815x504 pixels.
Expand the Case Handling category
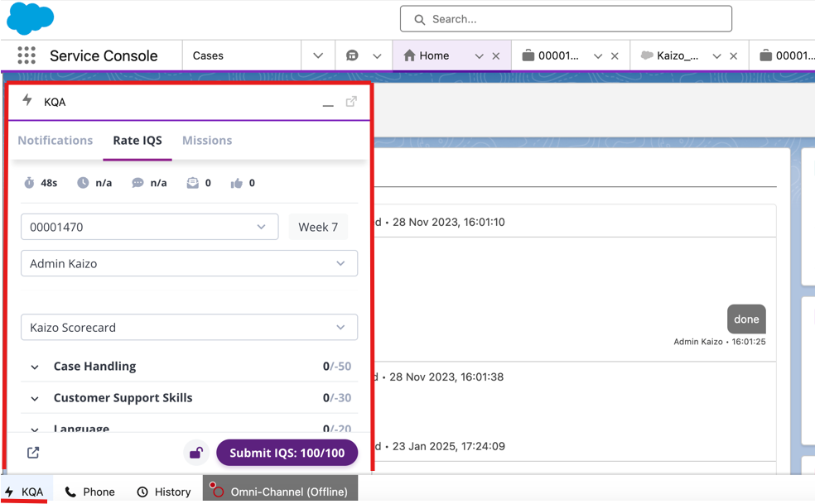[x=34, y=367]
